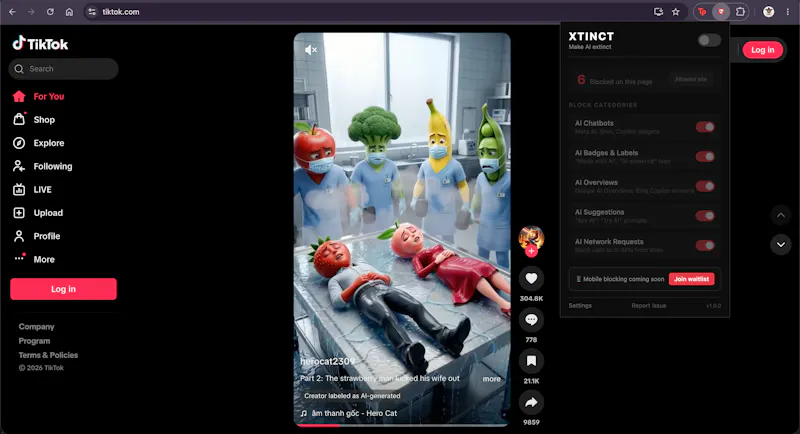Screen dimensions: 800x434
Task: Disable AI Chatbots blocking
Action: (705, 127)
